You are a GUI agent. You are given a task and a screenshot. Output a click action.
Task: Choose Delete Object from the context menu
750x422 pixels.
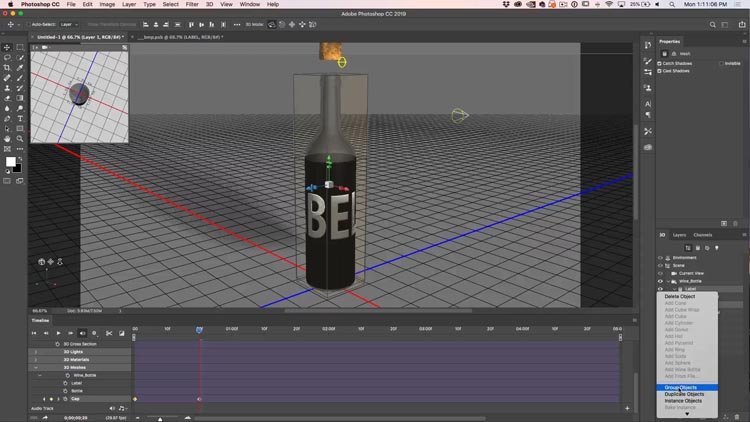(x=680, y=297)
